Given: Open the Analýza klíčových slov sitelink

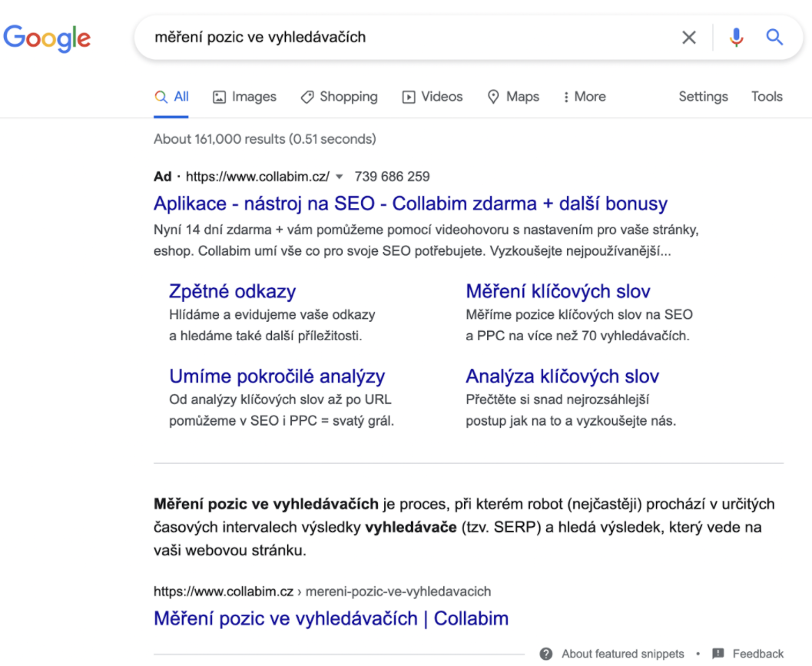Looking at the screenshot, I should click(x=562, y=376).
